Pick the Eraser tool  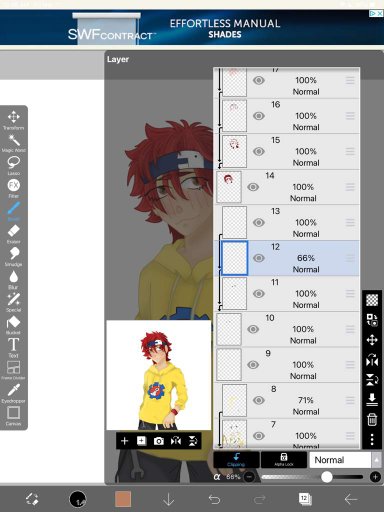click(x=14, y=233)
